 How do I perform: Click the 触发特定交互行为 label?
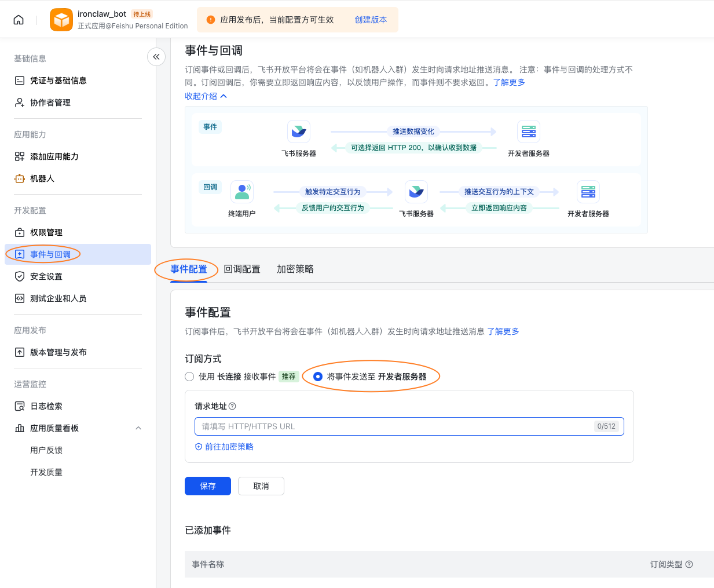pyautogui.click(x=333, y=192)
